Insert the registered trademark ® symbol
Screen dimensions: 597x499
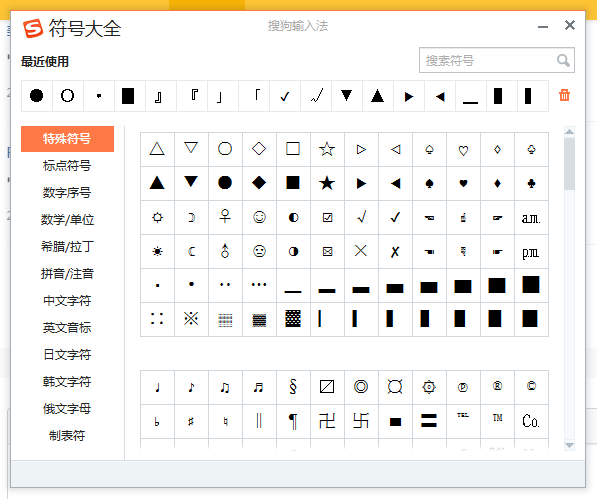pyautogui.click(x=497, y=387)
